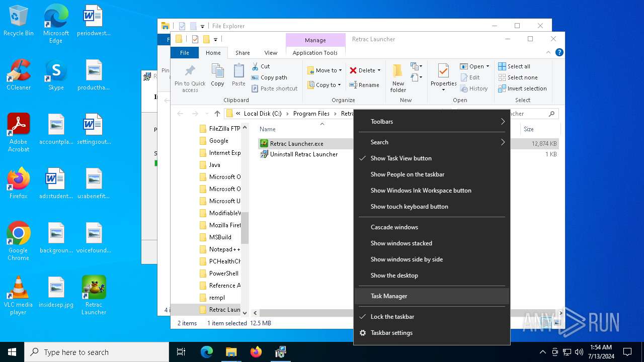Click Copy path in Clipboard group
Image resolution: width=644 pixels, height=362 pixels.
coord(268,77)
